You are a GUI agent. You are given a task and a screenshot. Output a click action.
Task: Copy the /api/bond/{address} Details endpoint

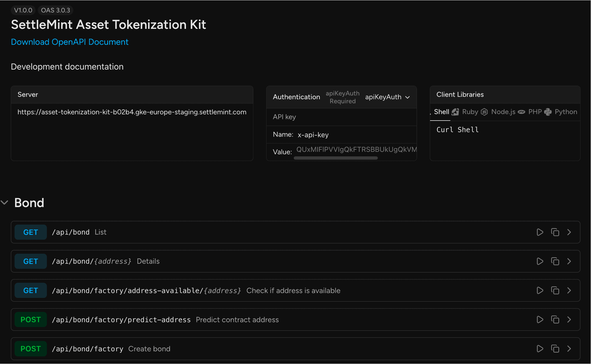(555, 261)
